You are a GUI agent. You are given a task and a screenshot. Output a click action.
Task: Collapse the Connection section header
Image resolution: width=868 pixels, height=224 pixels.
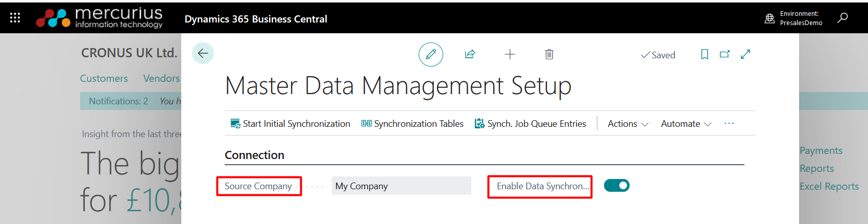click(x=254, y=155)
